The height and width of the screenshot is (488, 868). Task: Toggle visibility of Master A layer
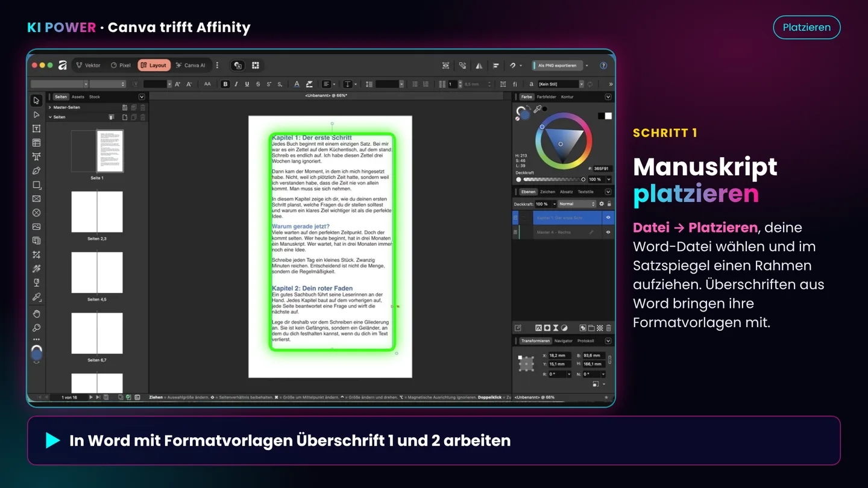tap(608, 232)
